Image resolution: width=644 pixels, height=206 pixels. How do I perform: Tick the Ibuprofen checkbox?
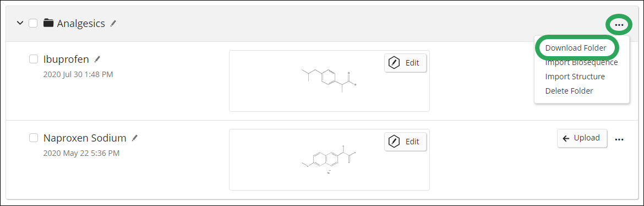click(34, 59)
